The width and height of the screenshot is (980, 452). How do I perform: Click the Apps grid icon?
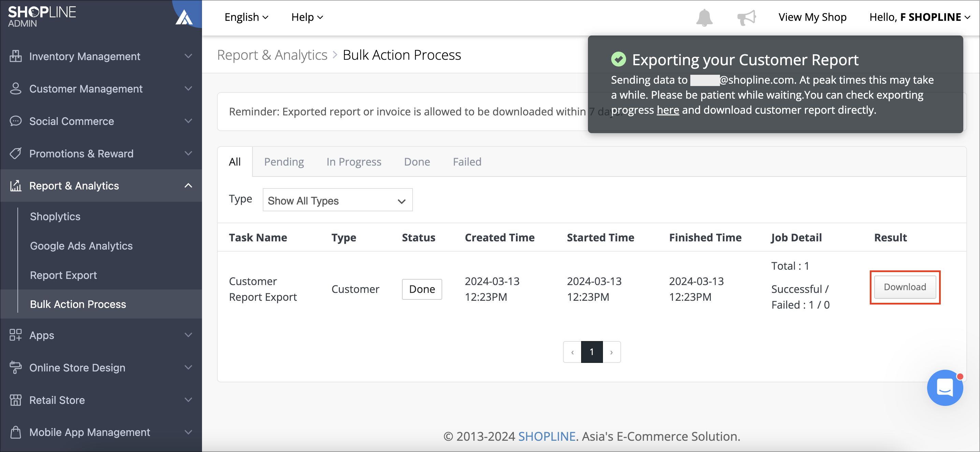pos(16,335)
